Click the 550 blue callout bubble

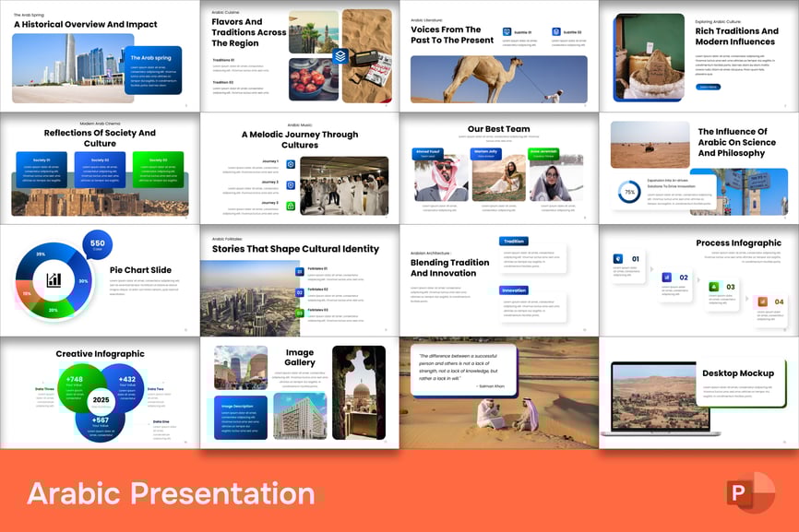point(97,244)
